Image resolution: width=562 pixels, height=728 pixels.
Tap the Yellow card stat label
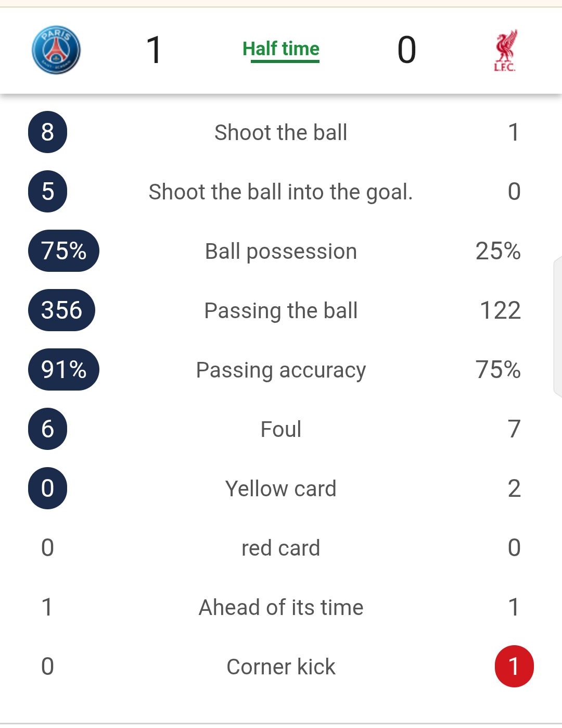coord(281,488)
